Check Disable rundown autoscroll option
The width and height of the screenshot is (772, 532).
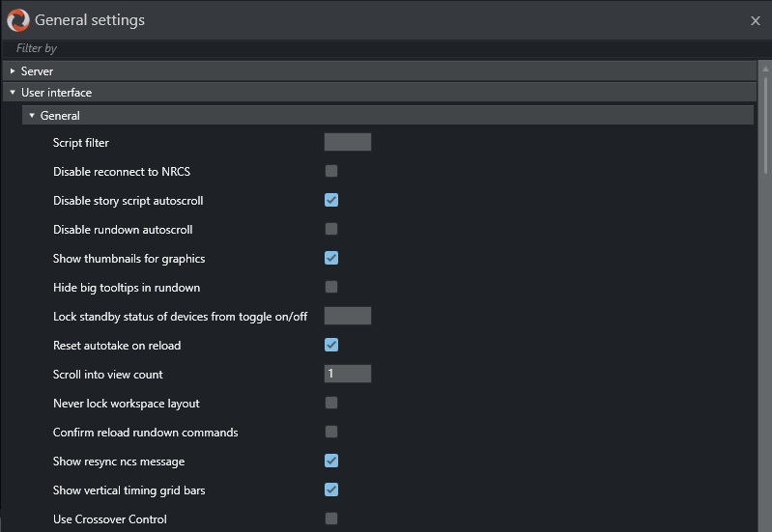[x=331, y=229]
